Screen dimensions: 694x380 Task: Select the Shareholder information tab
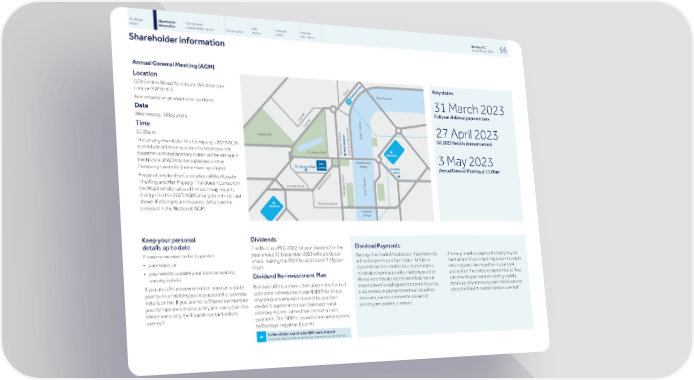(167, 23)
